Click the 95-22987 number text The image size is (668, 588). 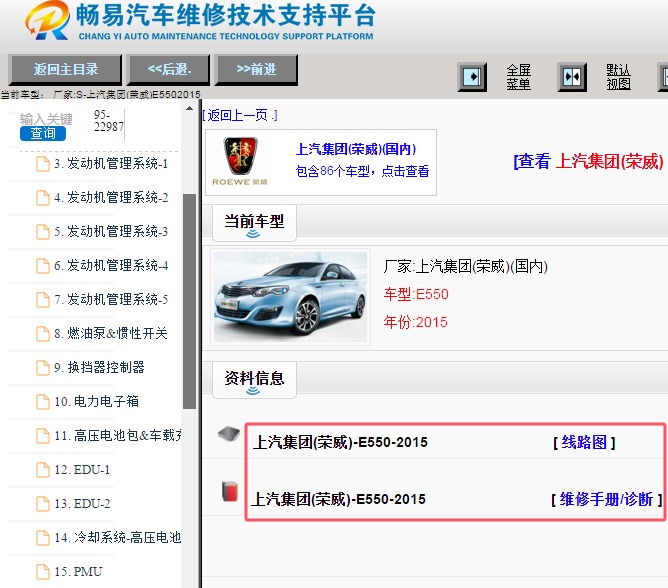109,121
